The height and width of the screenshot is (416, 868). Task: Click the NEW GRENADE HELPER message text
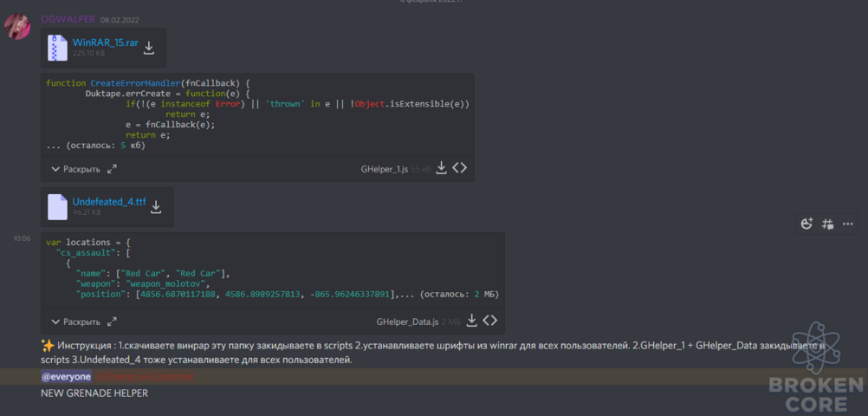pyautogui.click(x=94, y=393)
